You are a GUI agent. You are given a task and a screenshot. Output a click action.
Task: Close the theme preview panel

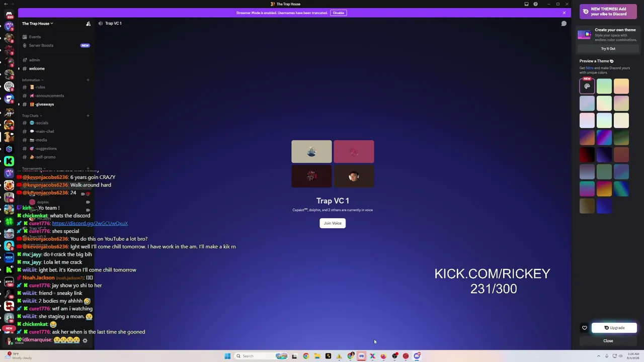coord(608,341)
